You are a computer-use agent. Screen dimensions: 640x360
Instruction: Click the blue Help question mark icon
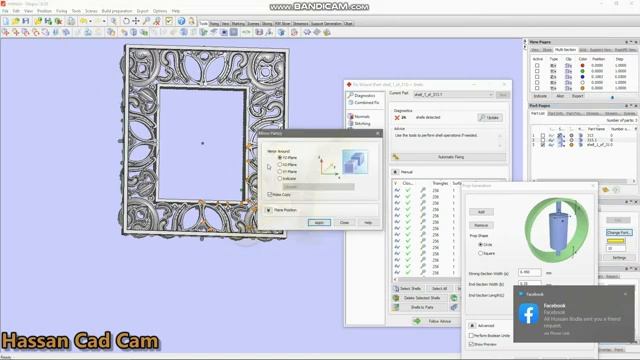pos(181,21)
